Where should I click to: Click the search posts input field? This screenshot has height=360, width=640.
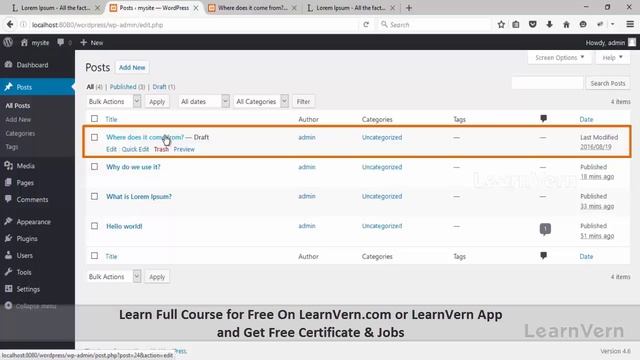(547, 83)
